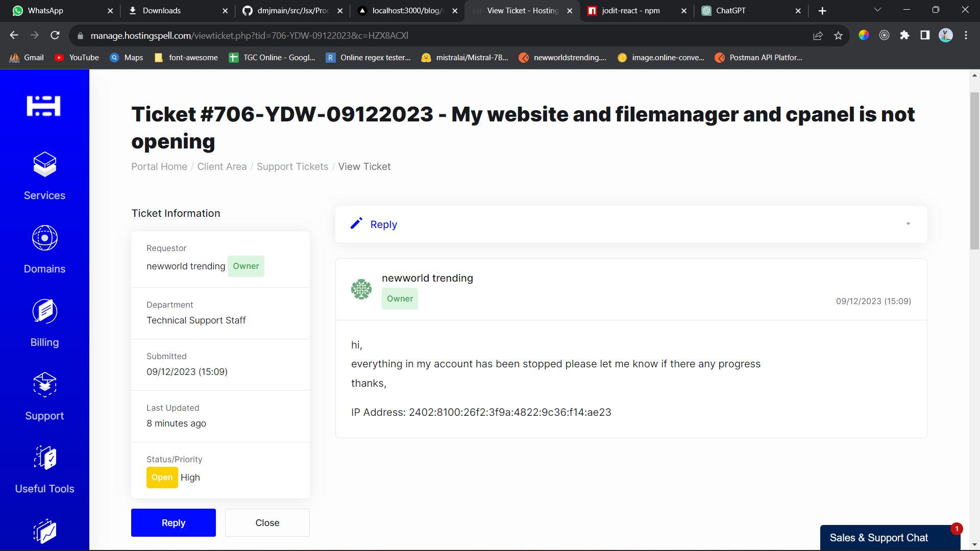Click the Domains globe icon
This screenshot has height=551, width=980.
44,238
